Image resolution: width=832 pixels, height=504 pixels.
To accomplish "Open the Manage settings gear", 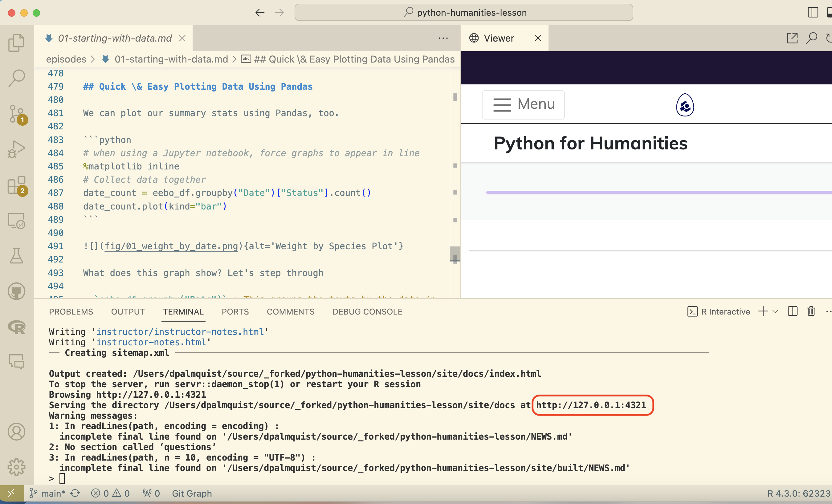I will (x=16, y=467).
